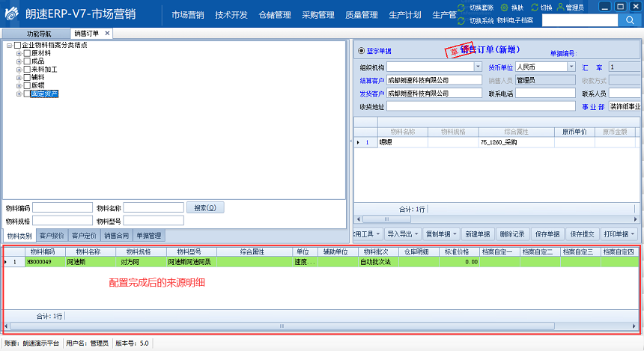This screenshot has width=644, height=351.
Task: Click the order grid horizontal scrollbar thumb
Action: tap(386, 219)
